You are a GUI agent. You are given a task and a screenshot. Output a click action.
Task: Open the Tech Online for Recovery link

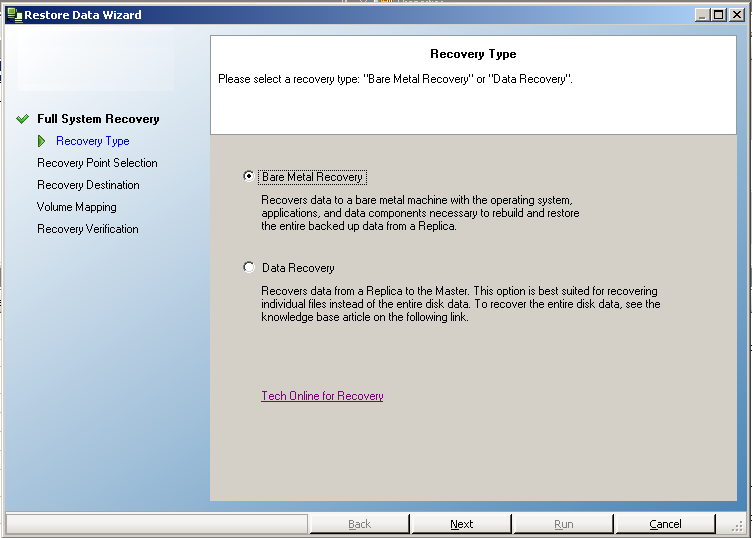point(322,396)
